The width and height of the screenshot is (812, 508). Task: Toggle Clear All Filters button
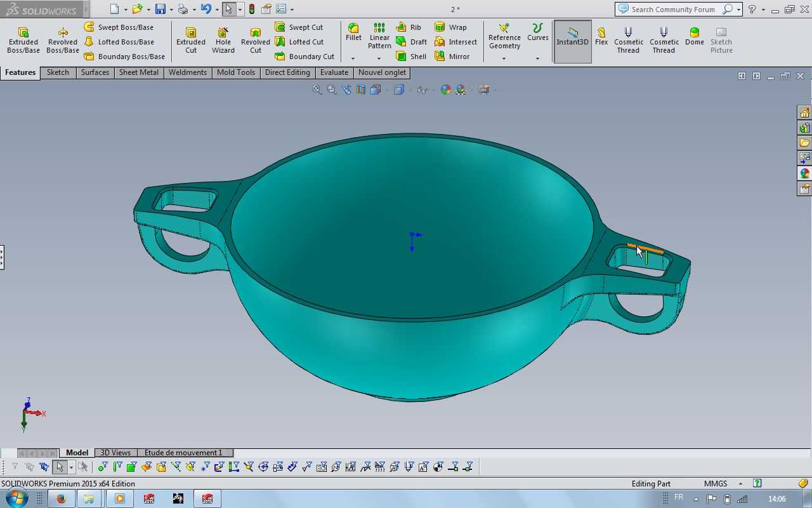tap(29, 467)
